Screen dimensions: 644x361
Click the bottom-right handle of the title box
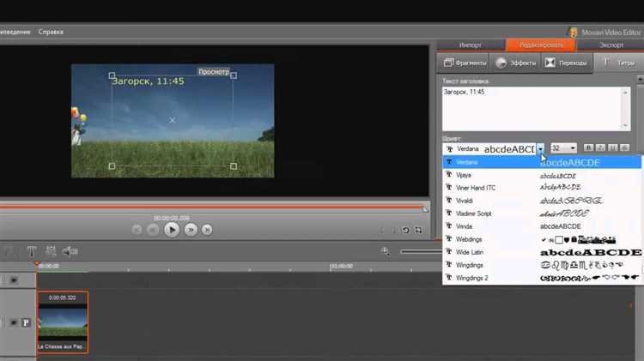(x=234, y=166)
